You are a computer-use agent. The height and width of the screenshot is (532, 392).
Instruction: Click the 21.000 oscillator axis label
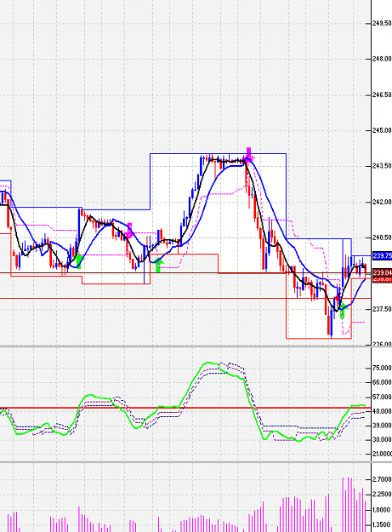[x=382, y=454]
